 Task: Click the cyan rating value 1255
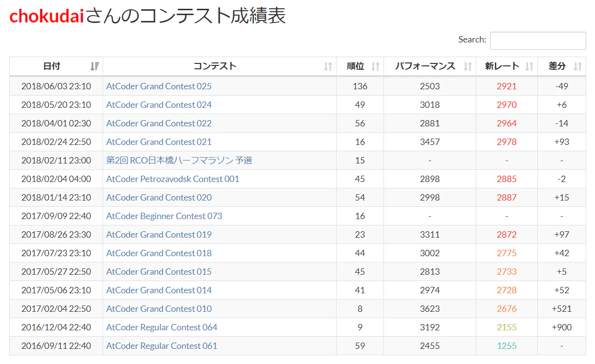507,346
